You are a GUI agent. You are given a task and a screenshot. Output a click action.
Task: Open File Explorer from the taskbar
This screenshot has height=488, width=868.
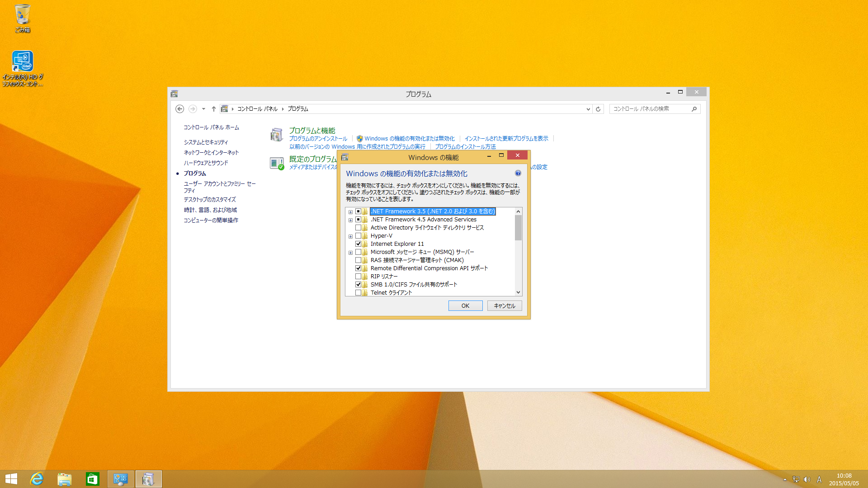(x=65, y=479)
